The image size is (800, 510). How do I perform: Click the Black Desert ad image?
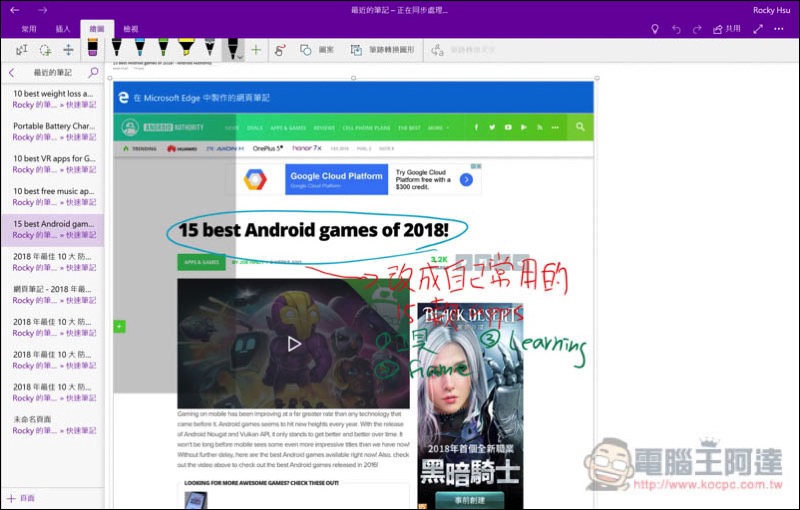pyautogui.click(x=470, y=406)
